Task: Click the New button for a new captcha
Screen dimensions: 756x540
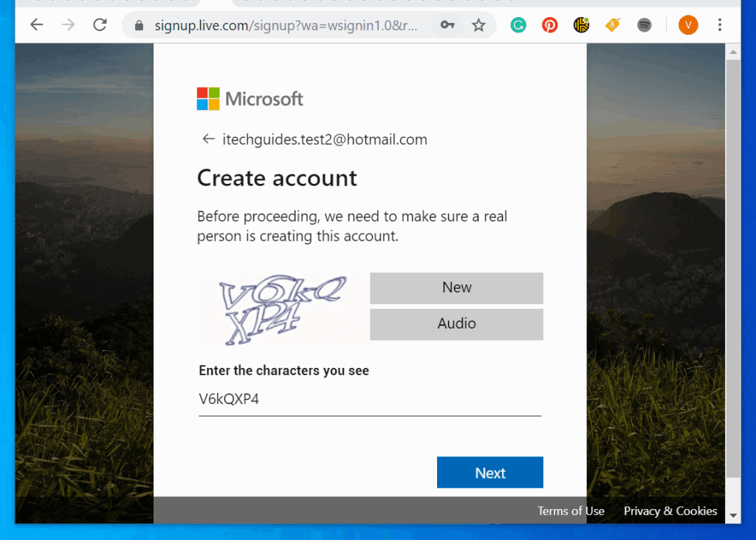Action: [456, 288]
